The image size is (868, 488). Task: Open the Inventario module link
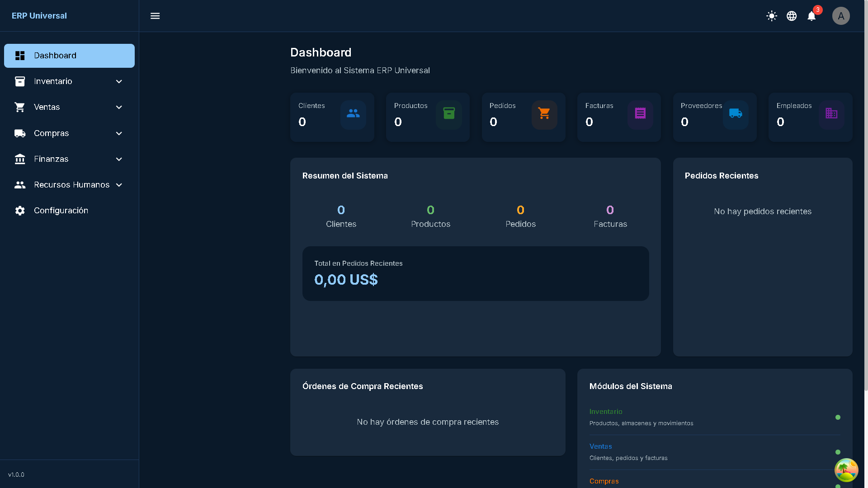[x=606, y=412]
